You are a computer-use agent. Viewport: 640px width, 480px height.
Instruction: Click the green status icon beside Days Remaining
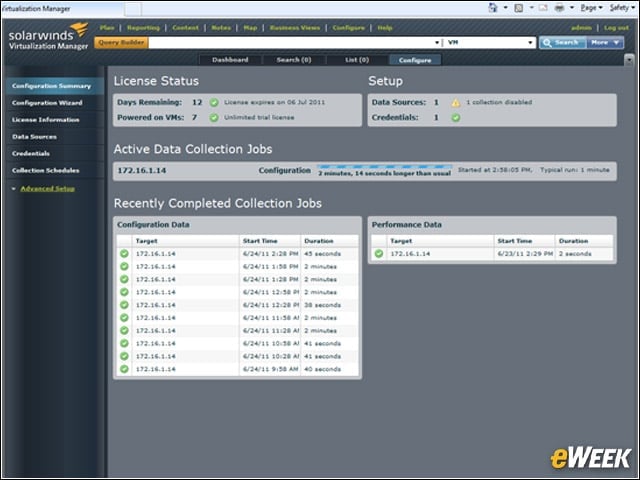(214, 102)
